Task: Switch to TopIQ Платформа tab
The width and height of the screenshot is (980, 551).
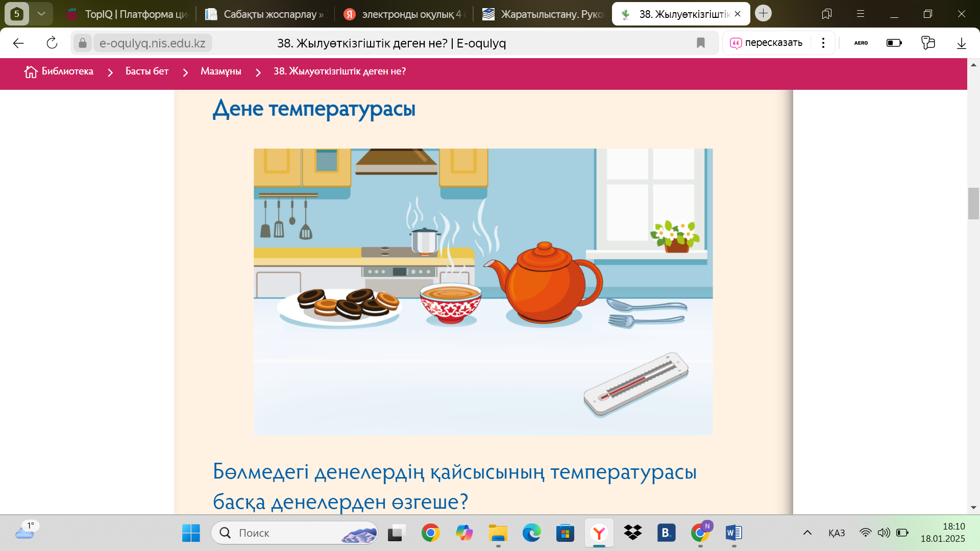Action: [128, 14]
